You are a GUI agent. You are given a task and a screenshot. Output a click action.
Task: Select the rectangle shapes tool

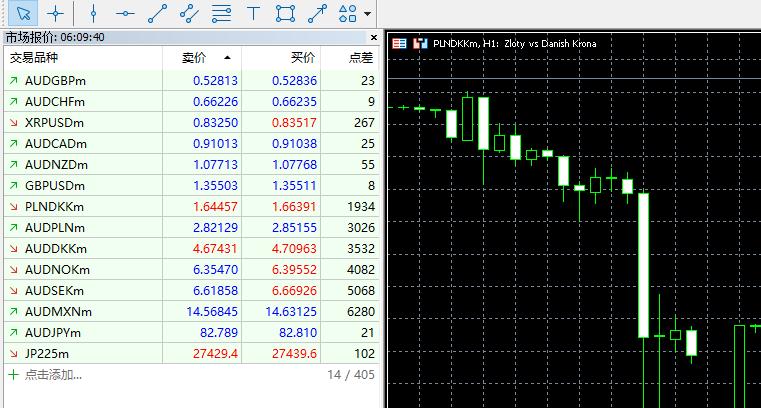tap(285, 13)
